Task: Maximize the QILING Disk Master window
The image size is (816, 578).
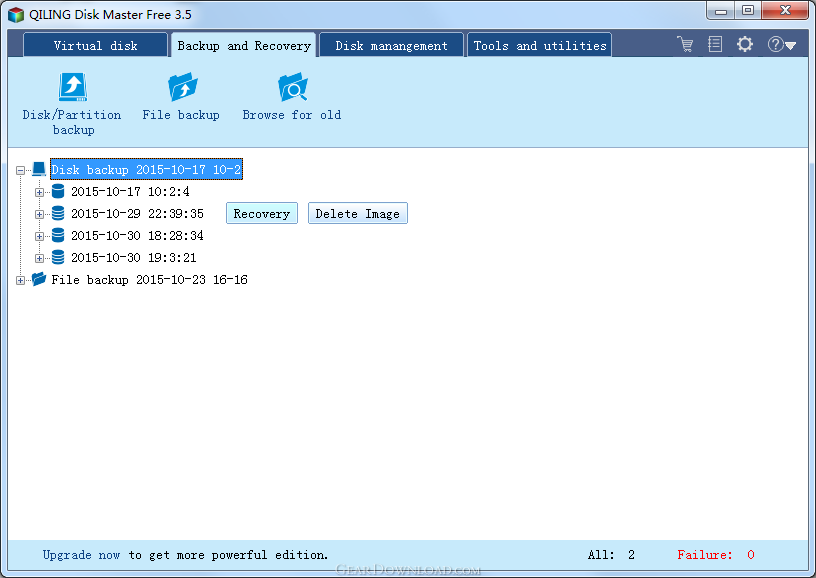Action: pos(748,10)
